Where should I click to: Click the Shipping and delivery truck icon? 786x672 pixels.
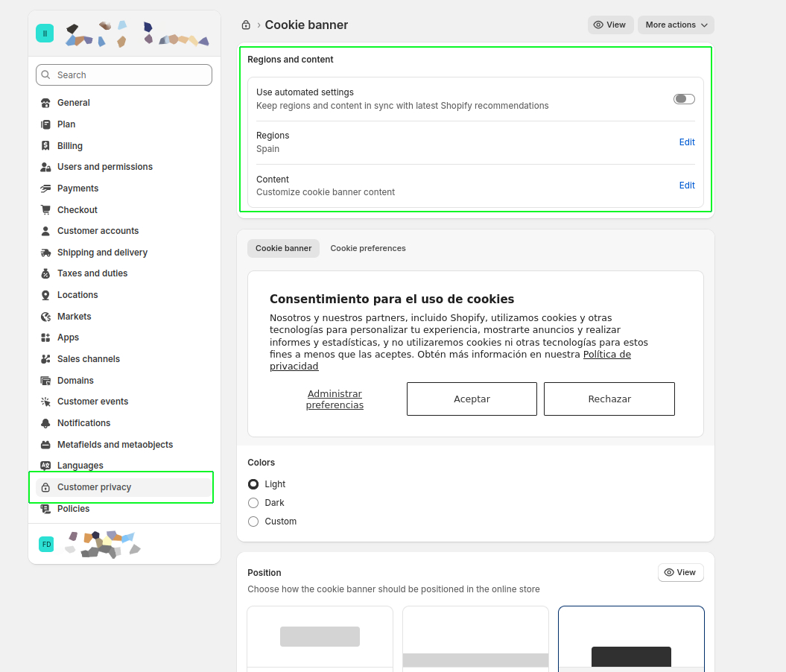(45, 253)
